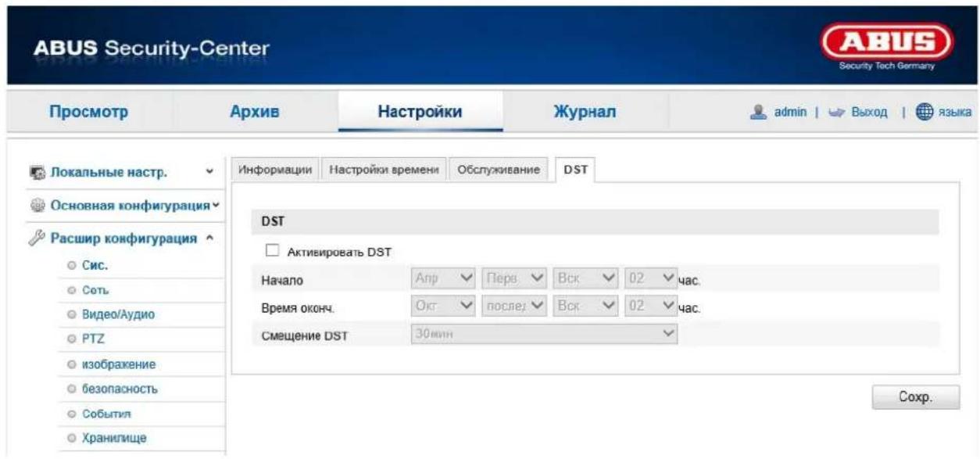This screenshot has width=980, height=459.
Task: Open the Время оконч. weekday dropdown Вск
Action: point(585,305)
